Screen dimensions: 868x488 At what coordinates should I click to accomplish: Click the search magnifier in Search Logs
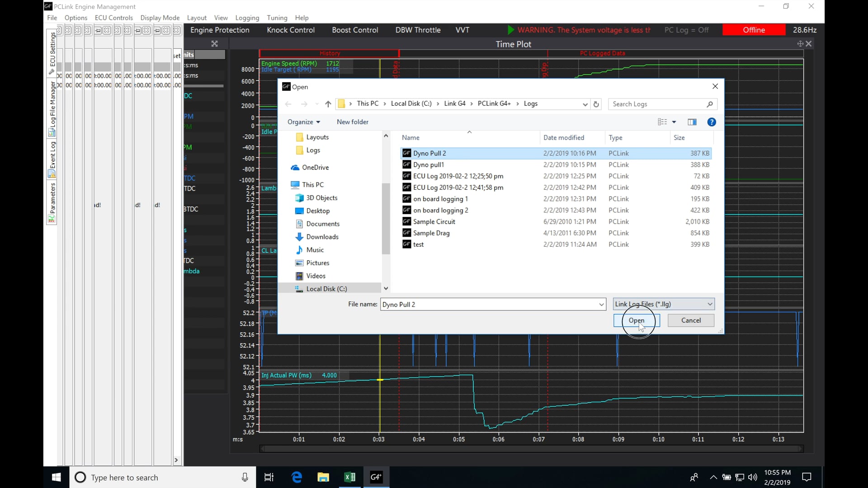[709, 104]
